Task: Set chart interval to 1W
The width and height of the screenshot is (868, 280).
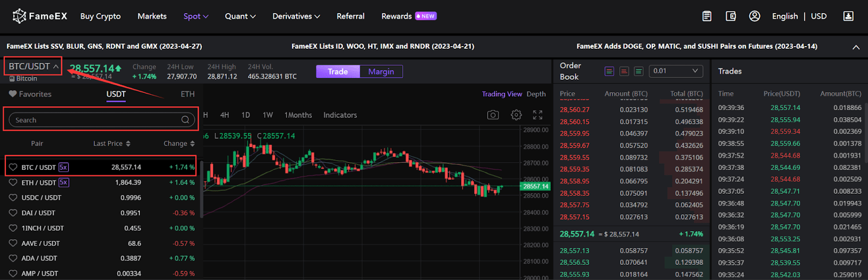Action: 267,115
